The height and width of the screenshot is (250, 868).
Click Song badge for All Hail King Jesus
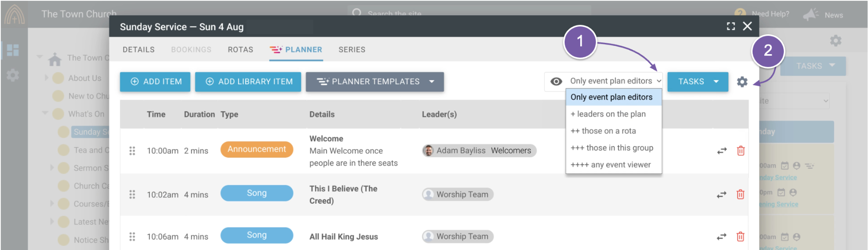[x=257, y=235]
